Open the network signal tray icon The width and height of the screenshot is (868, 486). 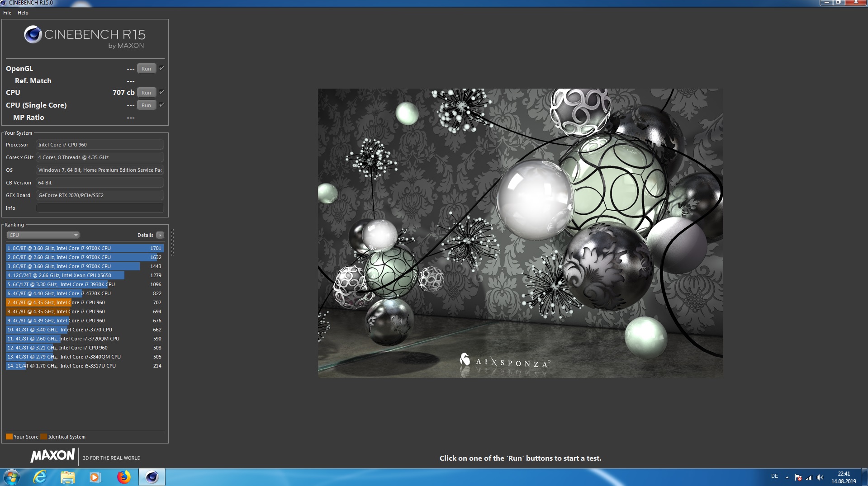point(809,477)
